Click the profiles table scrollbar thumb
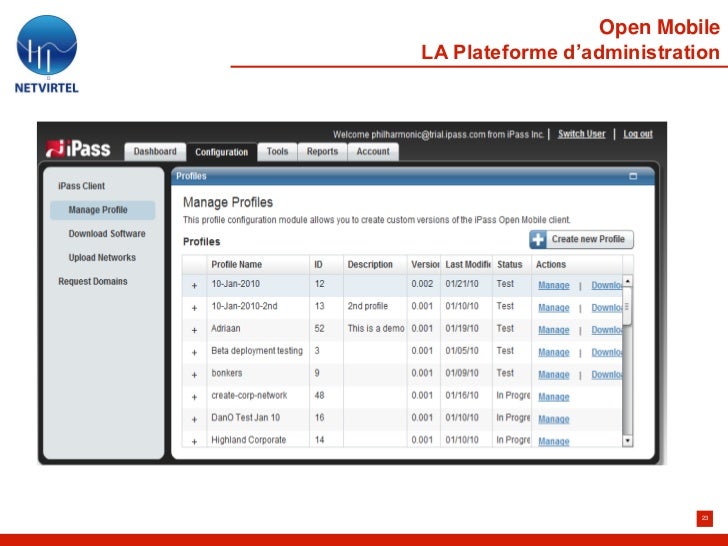 (x=627, y=306)
